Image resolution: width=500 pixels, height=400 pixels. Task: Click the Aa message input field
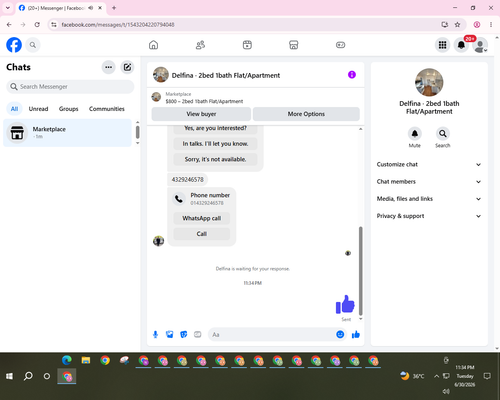[x=272, y=334]
